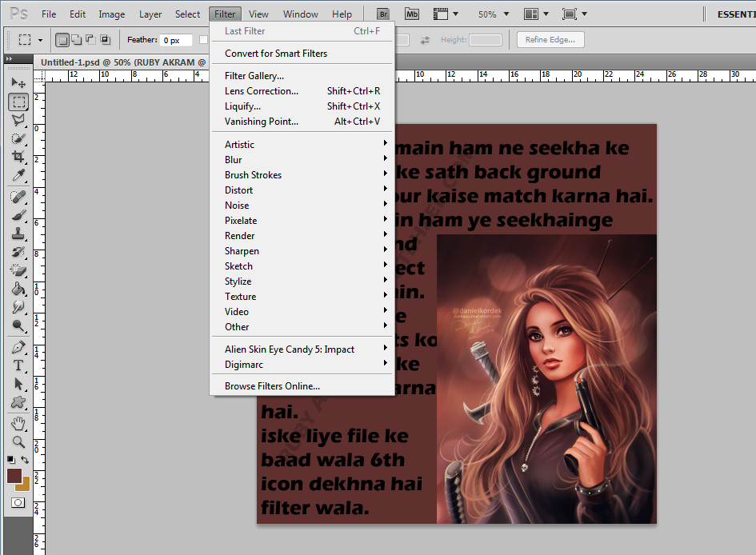Expand the toolbox panel double-arrow

click(x=9, y=58)
